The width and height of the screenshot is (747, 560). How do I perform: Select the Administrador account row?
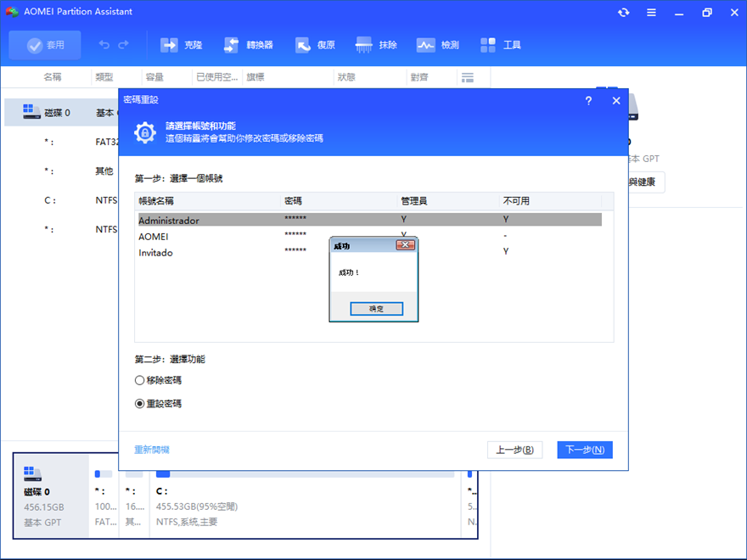pyautogui.click(x=370, y=220)
